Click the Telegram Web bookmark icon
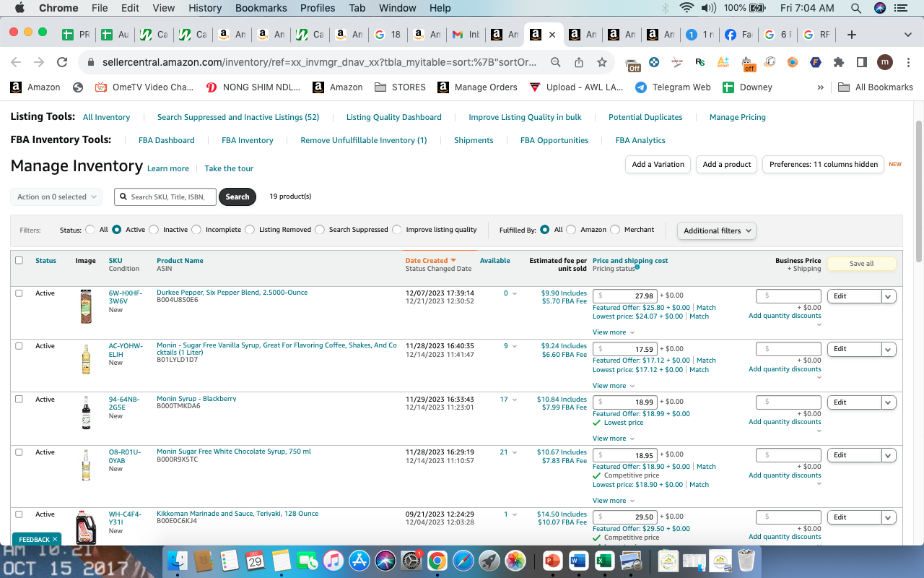The height and width of the screenshot is (578, 924). [640, 87]
